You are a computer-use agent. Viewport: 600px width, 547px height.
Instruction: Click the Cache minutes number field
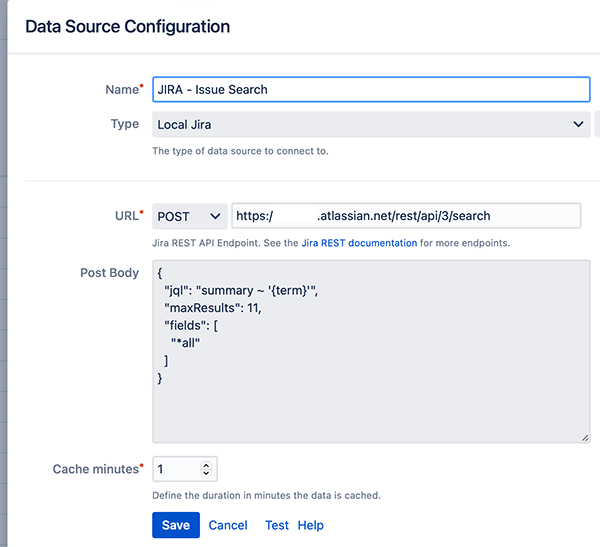176,468
